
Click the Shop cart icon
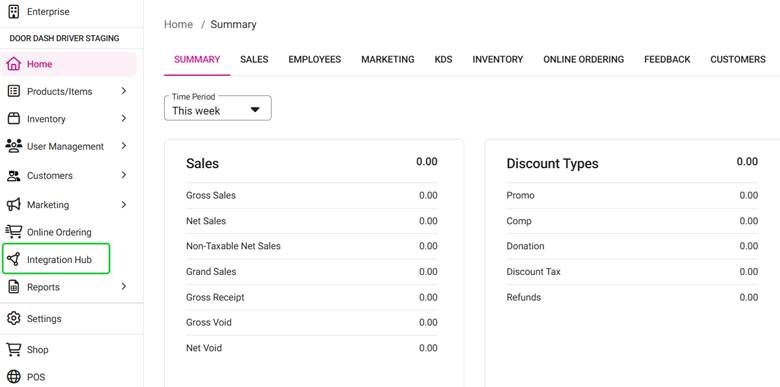point(14,349)
